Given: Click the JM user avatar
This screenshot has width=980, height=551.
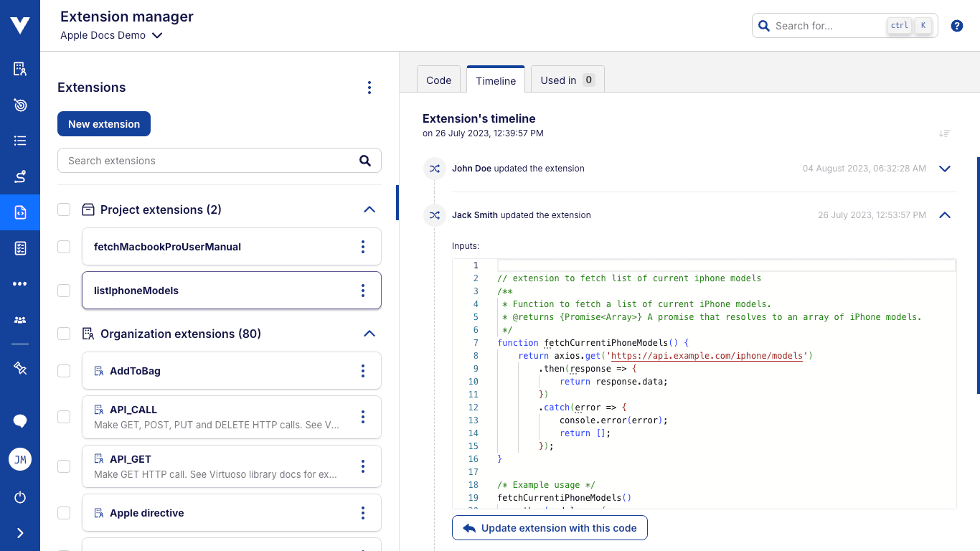Looking at the screenshot, I should (20, 459).
